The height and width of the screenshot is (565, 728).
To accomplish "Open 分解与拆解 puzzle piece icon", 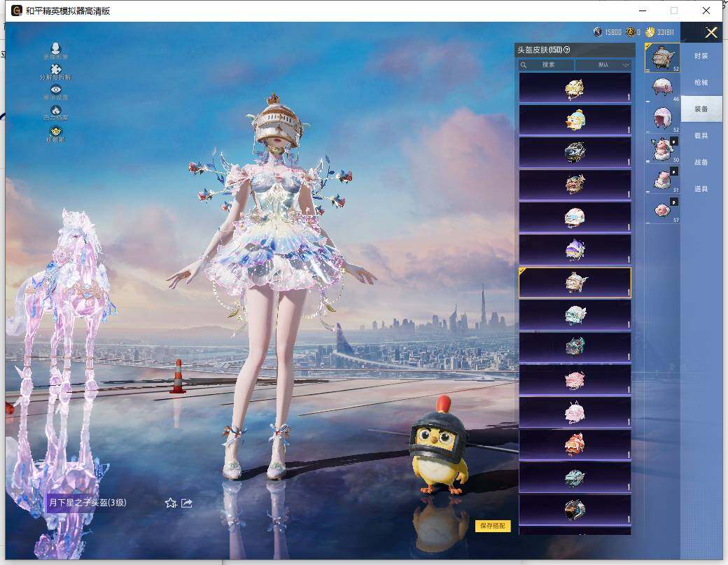I will pyautogui.click(x=56, y=69).
